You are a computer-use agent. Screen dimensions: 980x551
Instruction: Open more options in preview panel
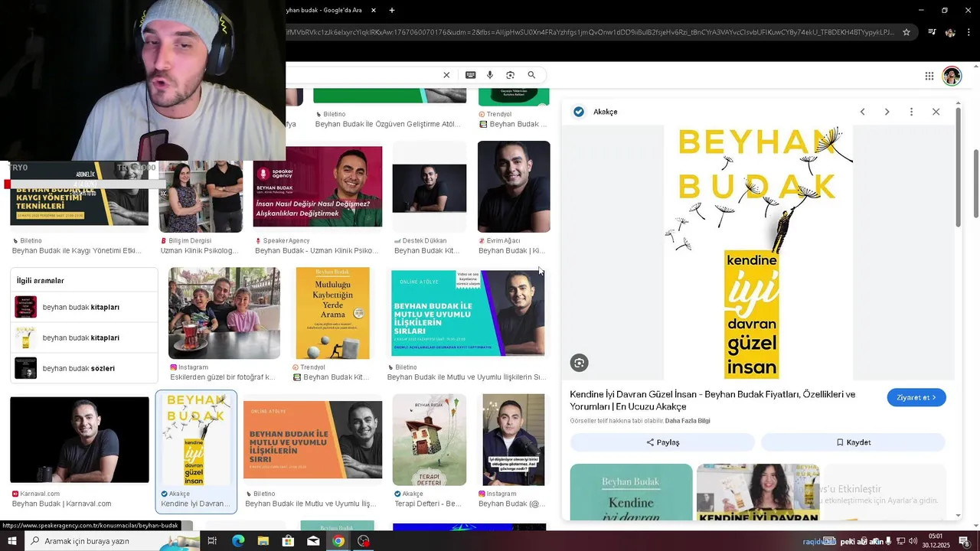pyautogui.click(x=911, y=112)
